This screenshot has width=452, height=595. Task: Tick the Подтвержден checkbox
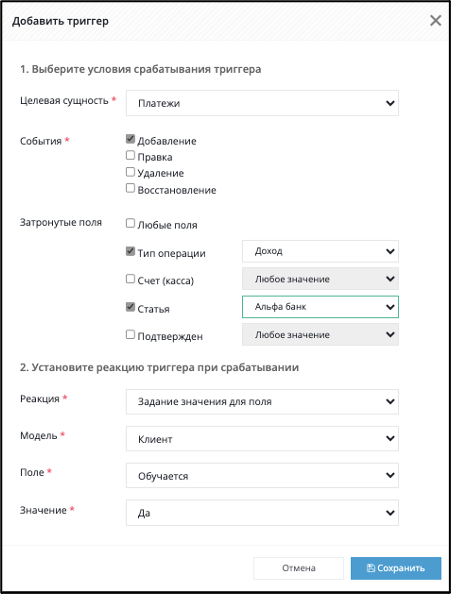pyautogui.click(x=130, y=335)
